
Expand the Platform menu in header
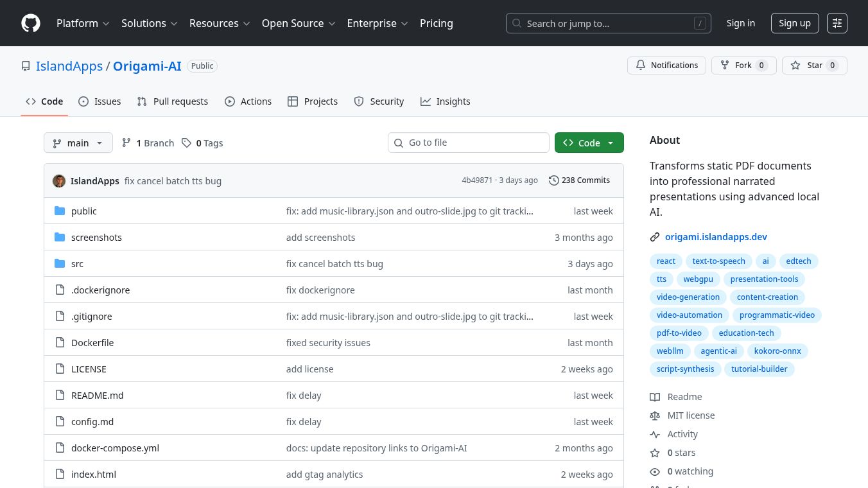[83, 23]
